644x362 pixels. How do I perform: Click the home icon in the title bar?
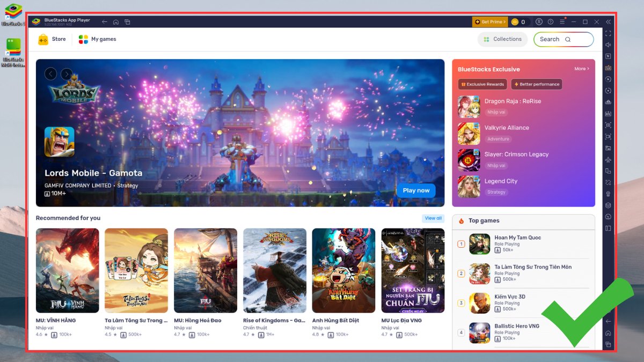click(x=116, y=22)
